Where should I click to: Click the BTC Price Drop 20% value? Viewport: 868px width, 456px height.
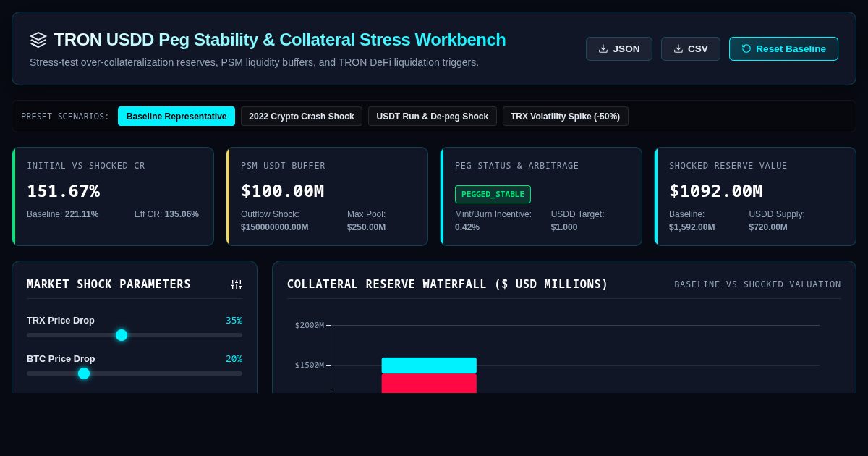pos(234,359)
